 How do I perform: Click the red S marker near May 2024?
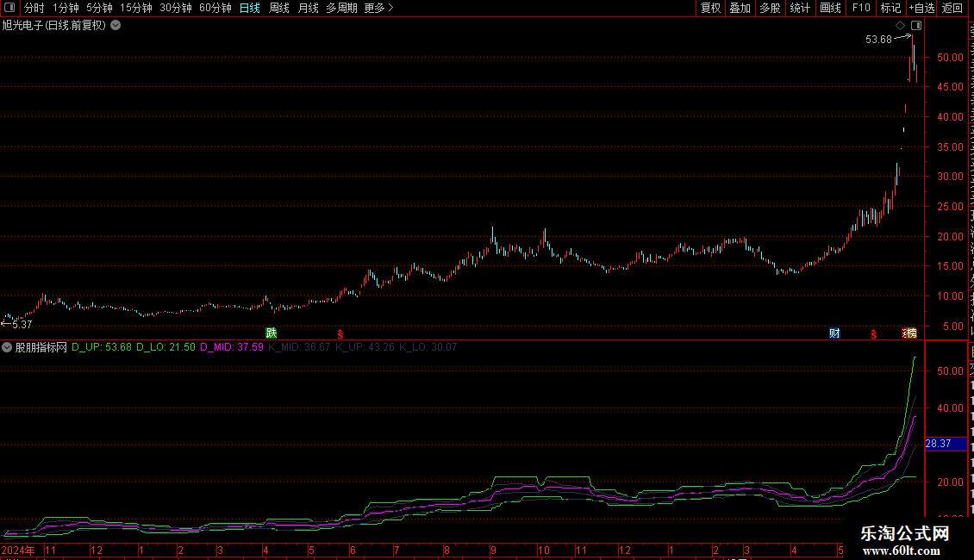coord(340,334)
